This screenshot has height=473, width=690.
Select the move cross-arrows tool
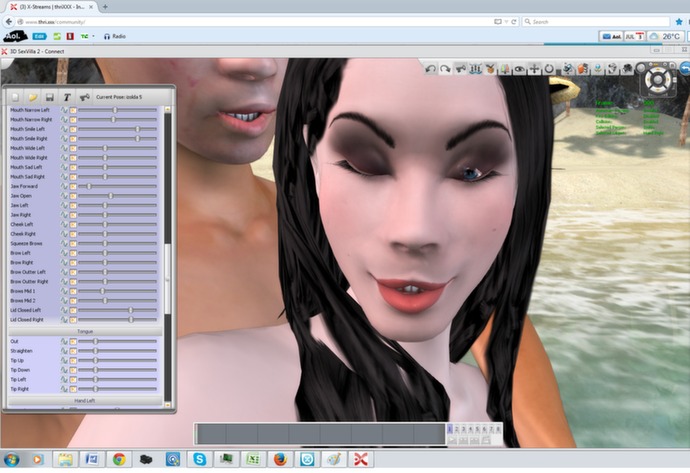534,69
